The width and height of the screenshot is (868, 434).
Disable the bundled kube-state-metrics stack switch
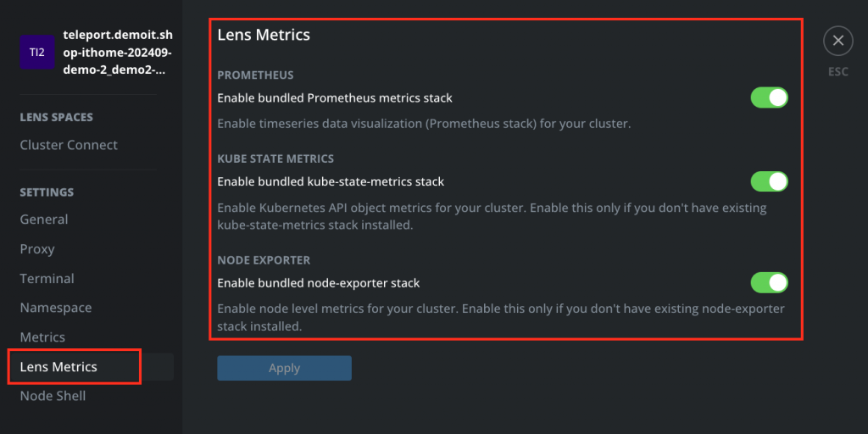pos(769,181)
